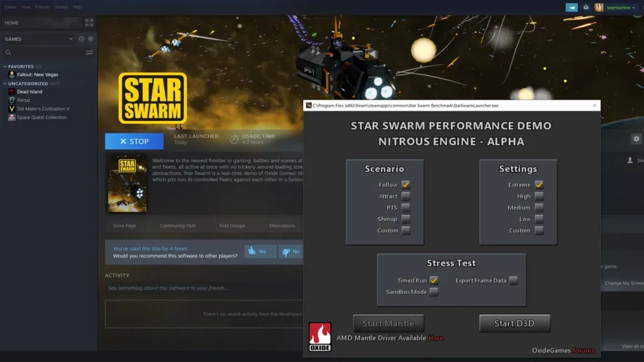Image resolution: width=644 pixels, height=362 pixels.
Task: Enable Export Frame Data checkbox
Action: click(513, 280)
